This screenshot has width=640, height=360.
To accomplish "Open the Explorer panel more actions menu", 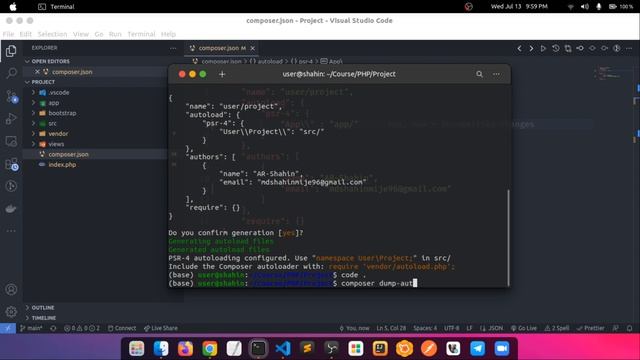I will click(x=173, y=48).
